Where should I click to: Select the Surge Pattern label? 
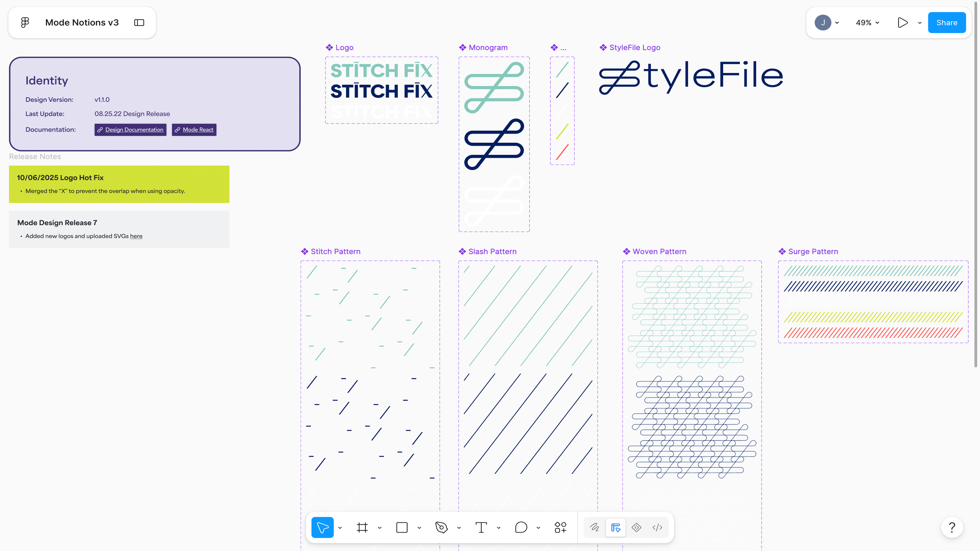tap(808, 252)
